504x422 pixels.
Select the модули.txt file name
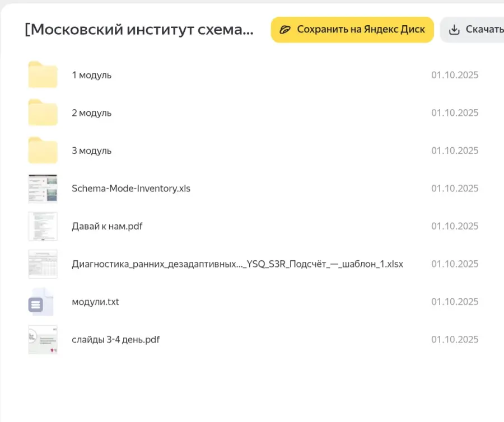coord(95,302)
